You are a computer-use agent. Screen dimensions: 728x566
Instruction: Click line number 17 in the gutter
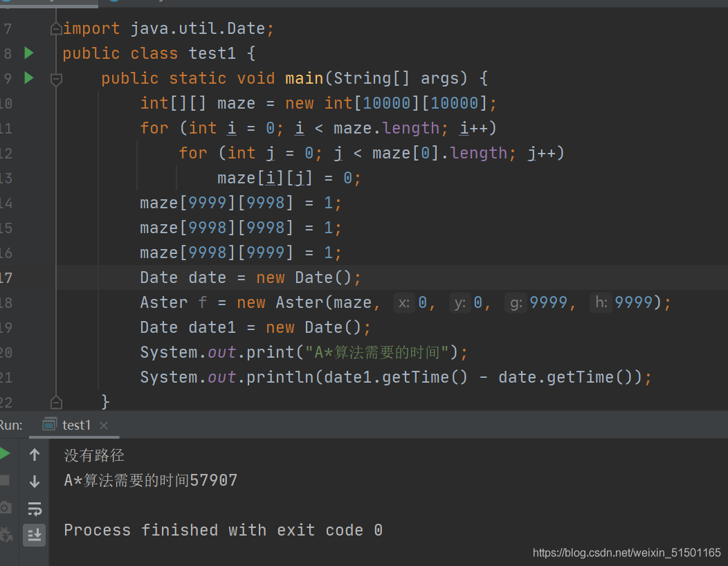point(6,277)
